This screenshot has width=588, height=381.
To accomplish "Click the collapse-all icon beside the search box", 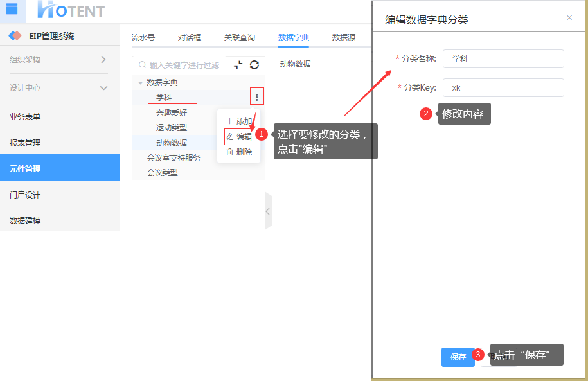I will (x=238, y=65).
